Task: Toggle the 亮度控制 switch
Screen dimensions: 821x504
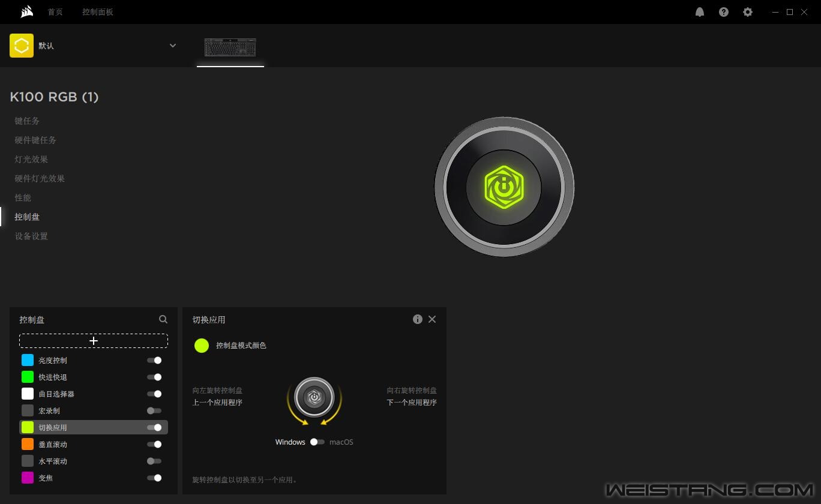Action: click(154, 361)
